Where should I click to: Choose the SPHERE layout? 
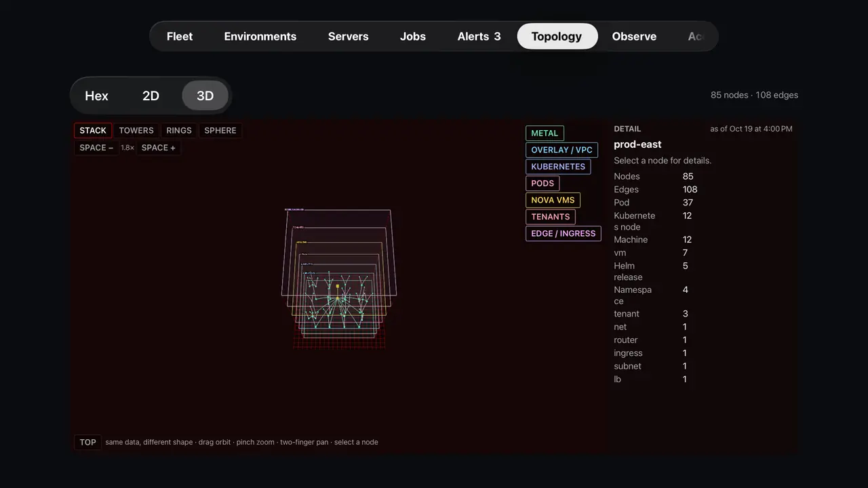coord(220,131)
